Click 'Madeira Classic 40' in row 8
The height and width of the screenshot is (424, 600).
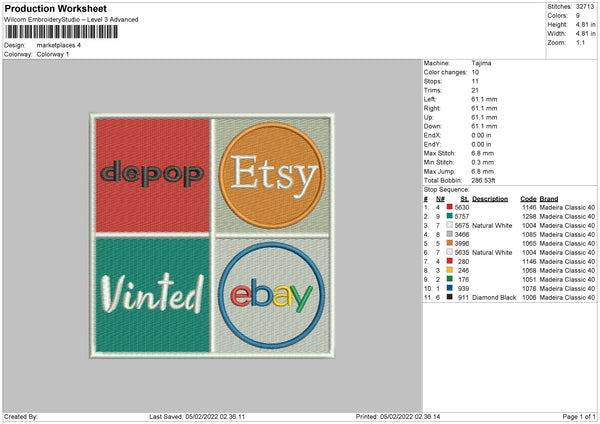567,270
